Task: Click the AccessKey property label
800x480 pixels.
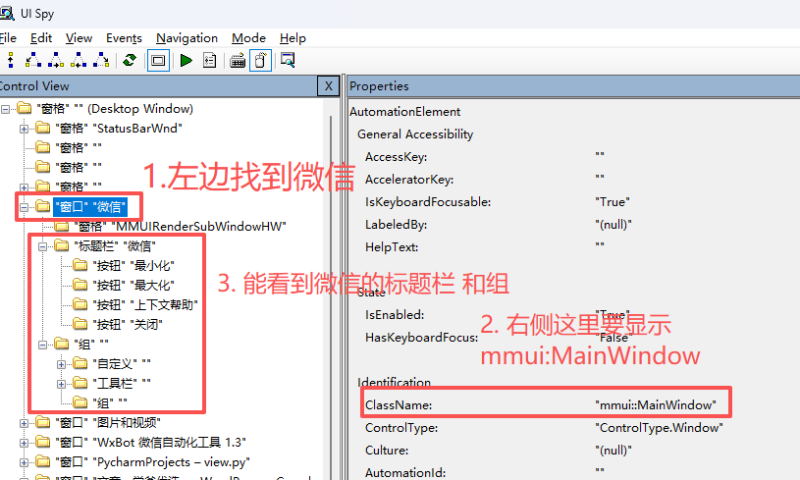Action: [396, 157]
